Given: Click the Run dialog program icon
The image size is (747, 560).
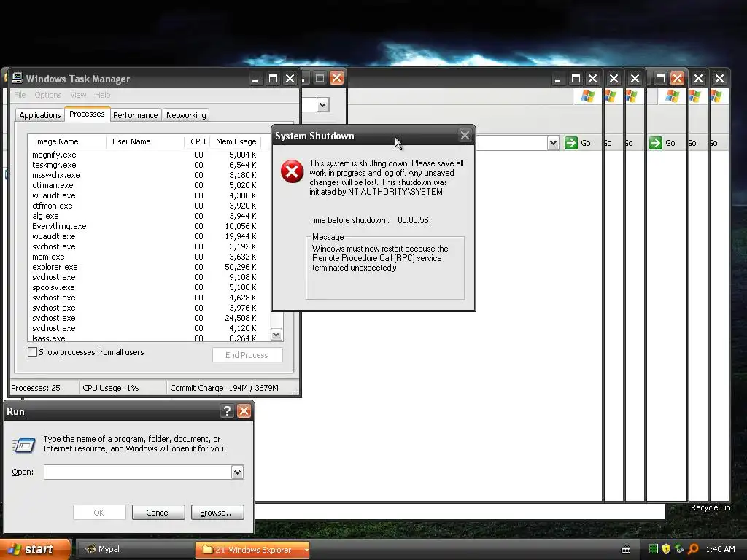Looking at the screenshot, I should (x=24, y=446).
